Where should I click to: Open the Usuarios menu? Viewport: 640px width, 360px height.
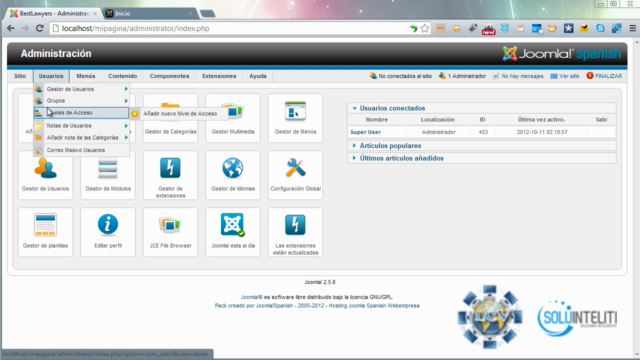51,76
